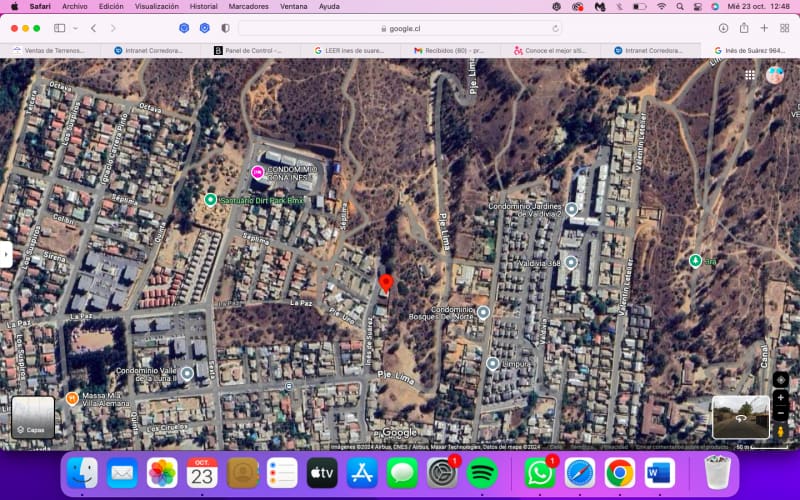The width and height of the screenshot is (800, 500).
Task: Open the Historial menu
Action: click(x=204, y=7)
